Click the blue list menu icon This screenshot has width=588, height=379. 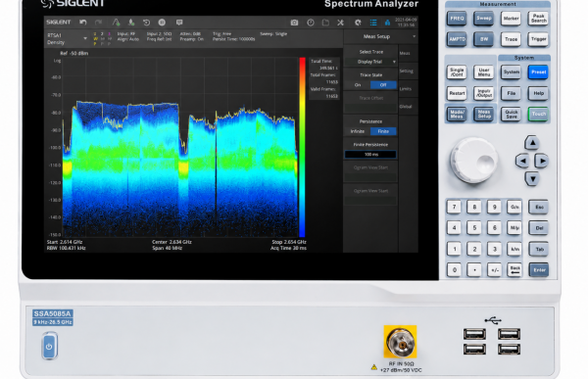(373, 23)
